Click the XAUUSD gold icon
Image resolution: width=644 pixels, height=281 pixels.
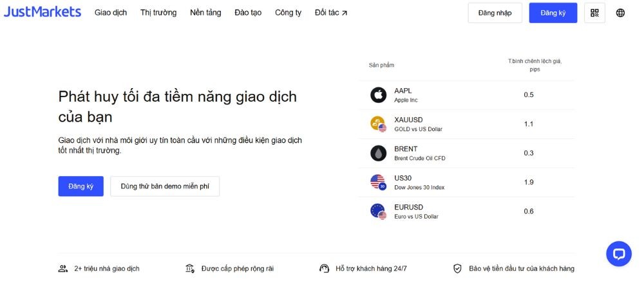pyautogui.click(x=378, y=124)
